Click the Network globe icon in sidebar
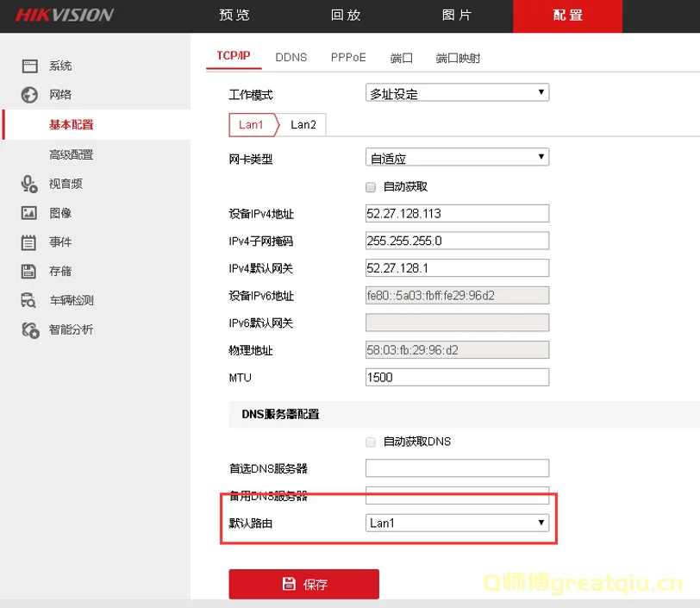This screenshot has height=608, width=700. 30,95
